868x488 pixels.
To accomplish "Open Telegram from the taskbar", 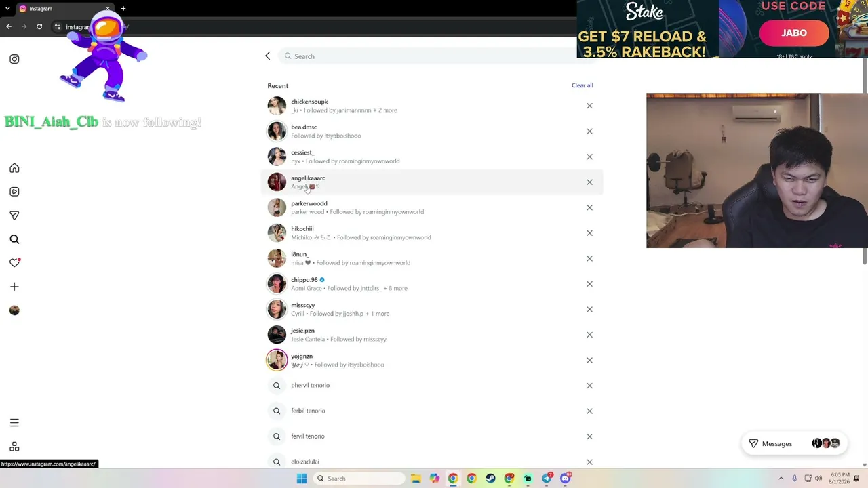I will 547,479.
